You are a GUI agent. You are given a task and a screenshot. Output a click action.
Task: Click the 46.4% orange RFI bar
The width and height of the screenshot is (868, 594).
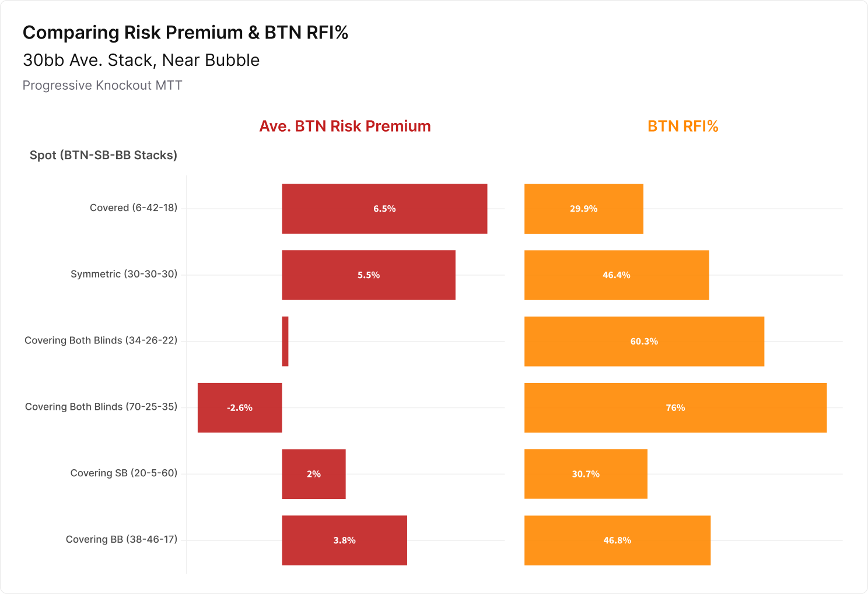[x=617, y=275]
